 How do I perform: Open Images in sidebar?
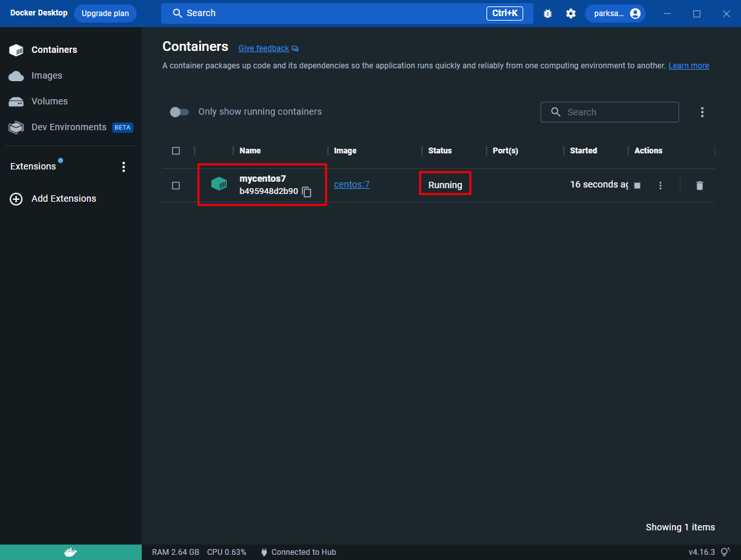pos(47,75)
